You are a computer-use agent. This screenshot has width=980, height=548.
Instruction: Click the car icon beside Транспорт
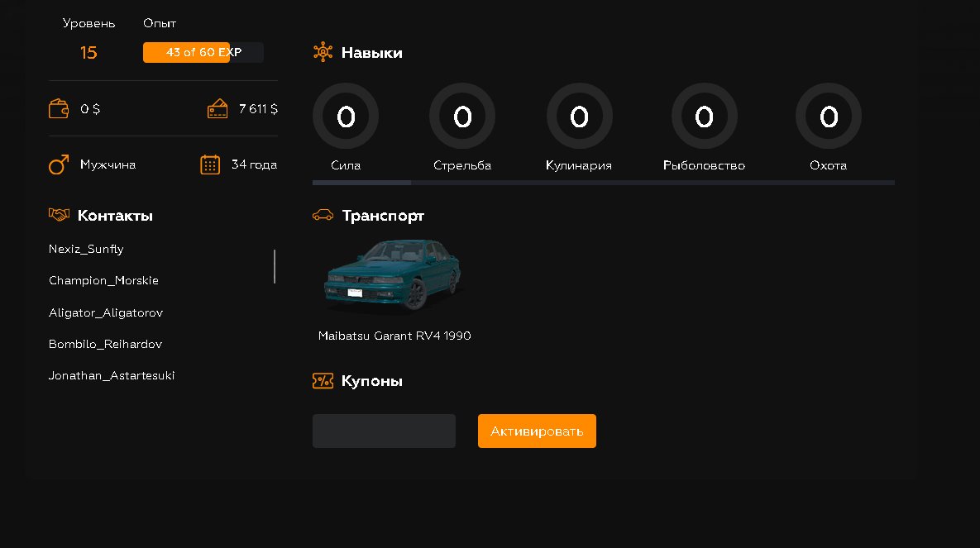[323, 216]
